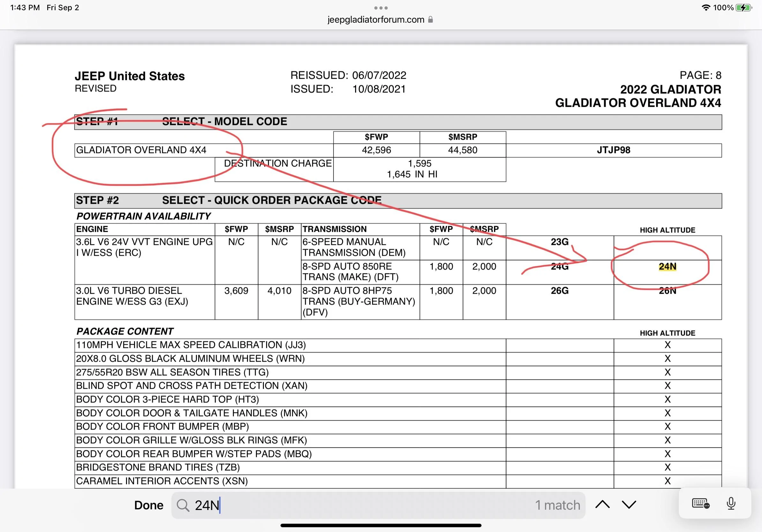This screenshot has width=762, height=532.
Task: Tap the battery charging icon
Action: 743,8
